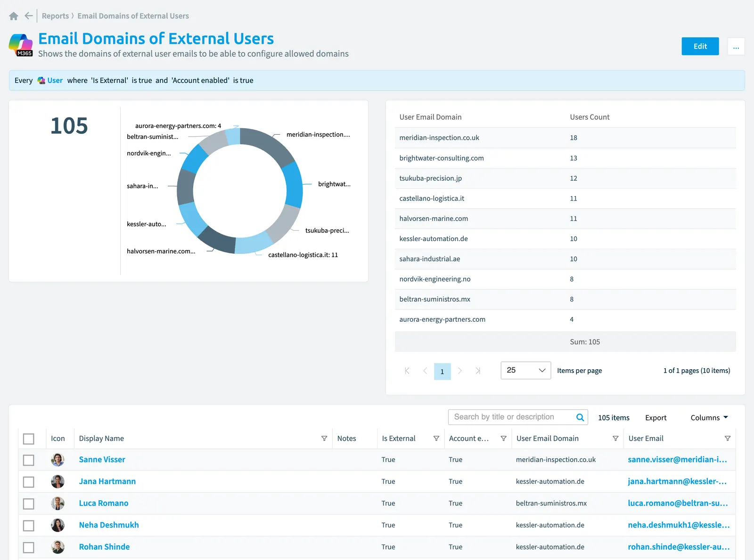Select page 1 in pagination
The height and width of the screenshot is (560, 754).
pos(442,371)
